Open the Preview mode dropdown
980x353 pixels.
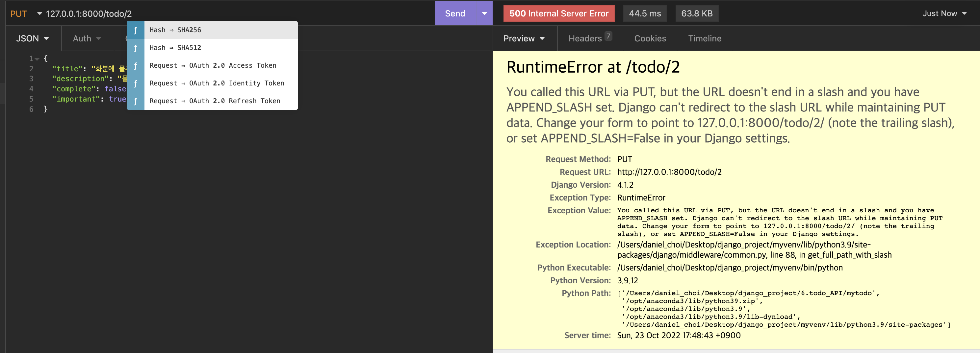click(524, 38)
